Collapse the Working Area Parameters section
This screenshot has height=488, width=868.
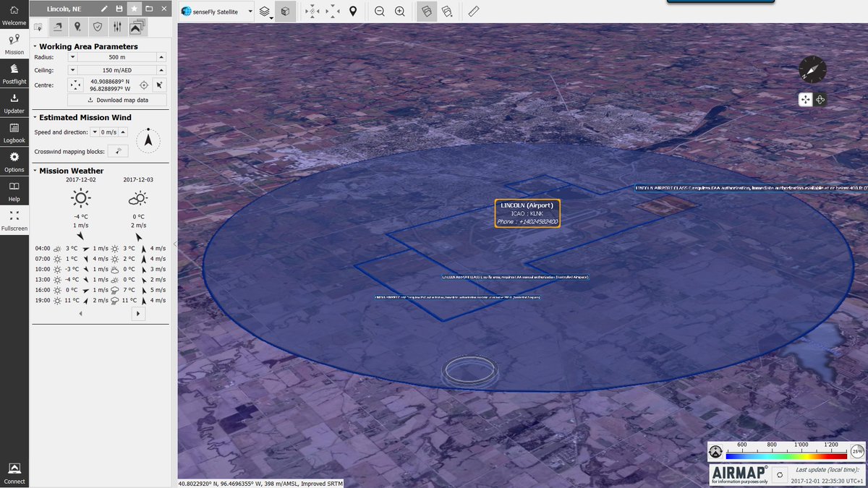pyautogui.click(x=35, y=46)
